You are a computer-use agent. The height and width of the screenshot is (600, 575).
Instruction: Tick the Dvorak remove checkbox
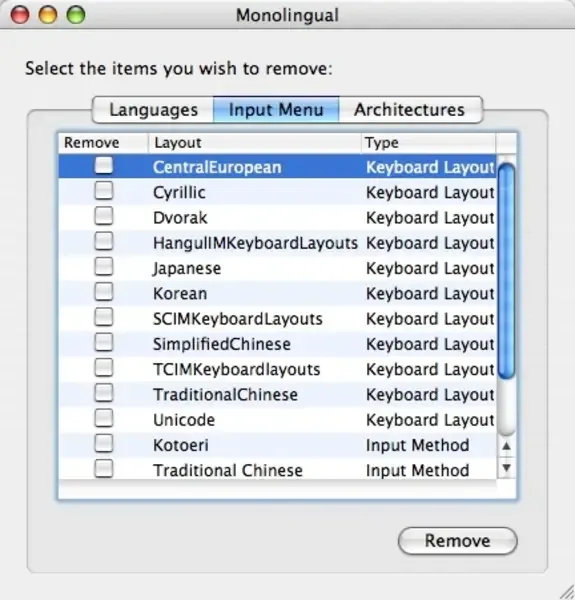tap(104, 216)
